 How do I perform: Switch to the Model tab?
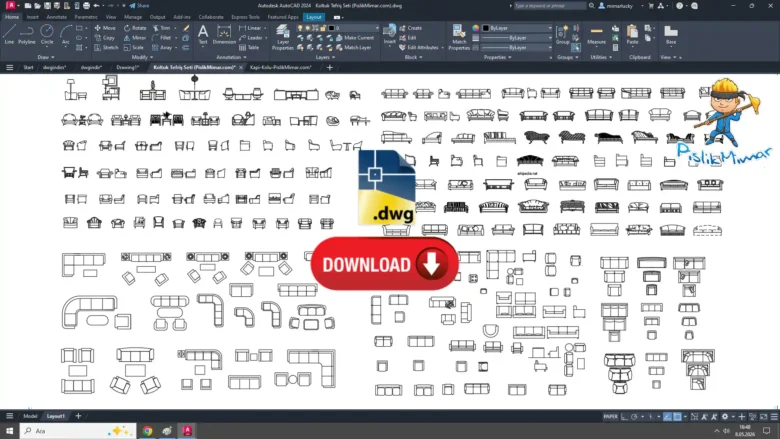[x=30, y=416]
